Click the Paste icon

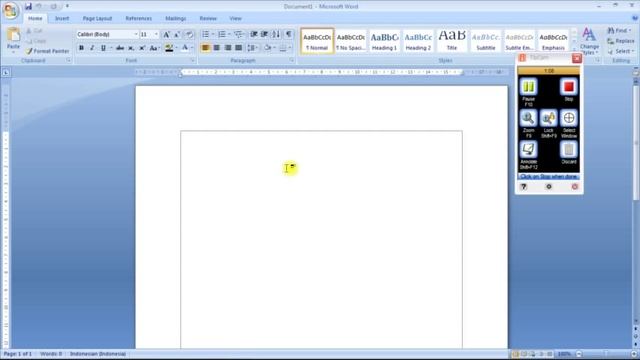point(13,35)
